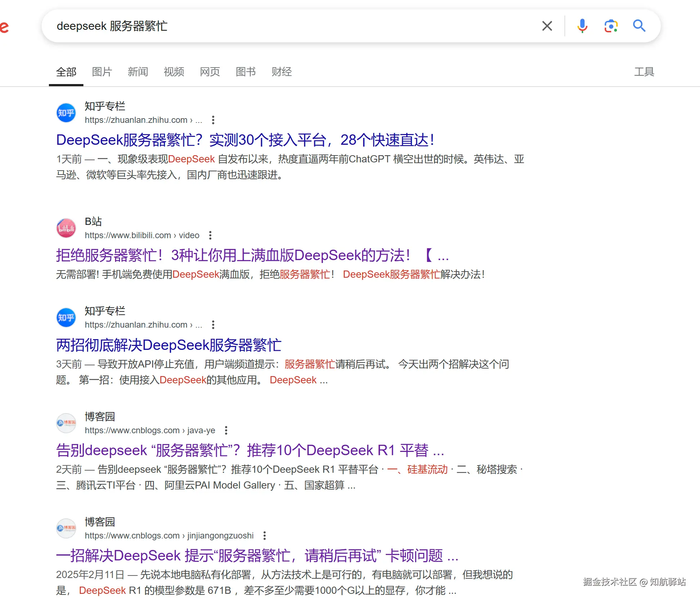Select the 视频 search tab

pyautogui.click(x=174, y=72)
